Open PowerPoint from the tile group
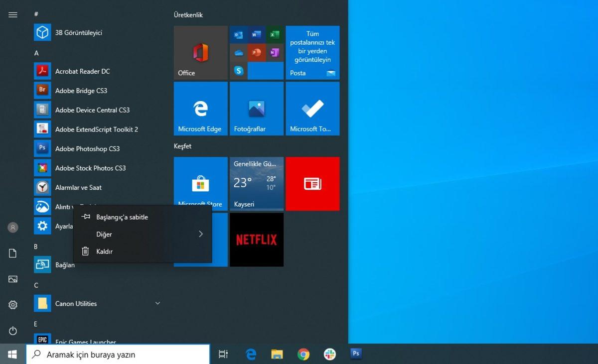598x364 pixels. pyautogui.click(x=257, y=52)
